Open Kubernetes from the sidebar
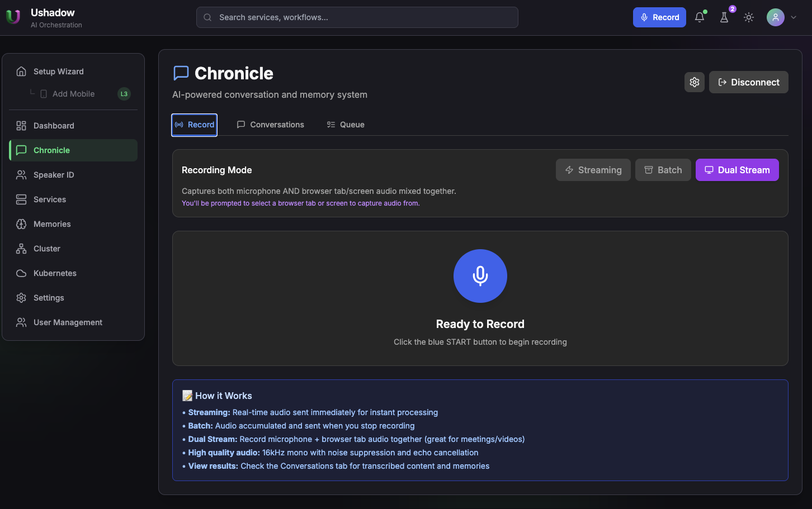This screenshot has height=509, width=812. [55, 273]
